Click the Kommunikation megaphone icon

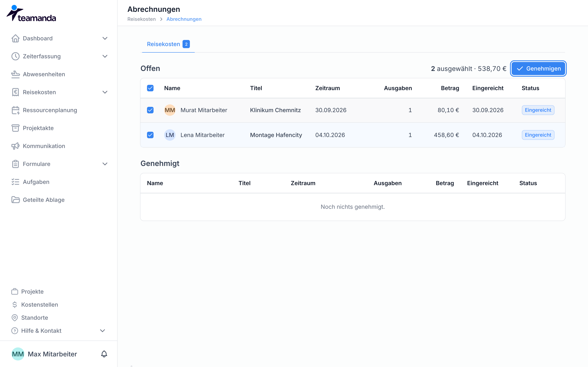pos(15,146)
